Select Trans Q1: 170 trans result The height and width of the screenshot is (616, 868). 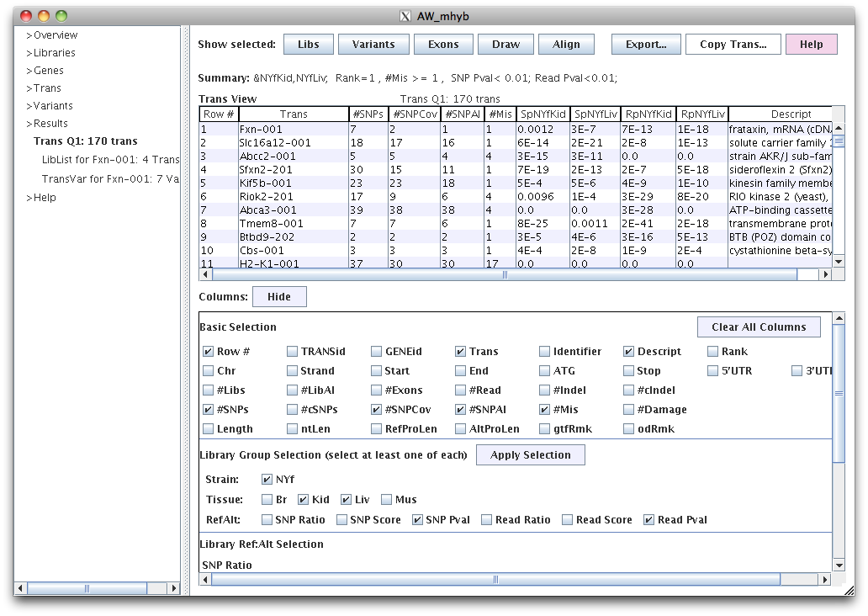pos(85,141)
